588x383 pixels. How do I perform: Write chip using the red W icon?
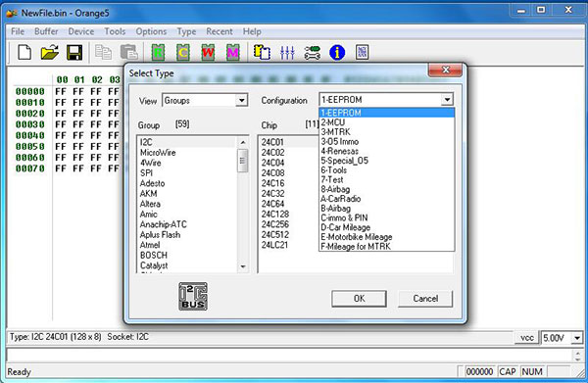point(208,53)
